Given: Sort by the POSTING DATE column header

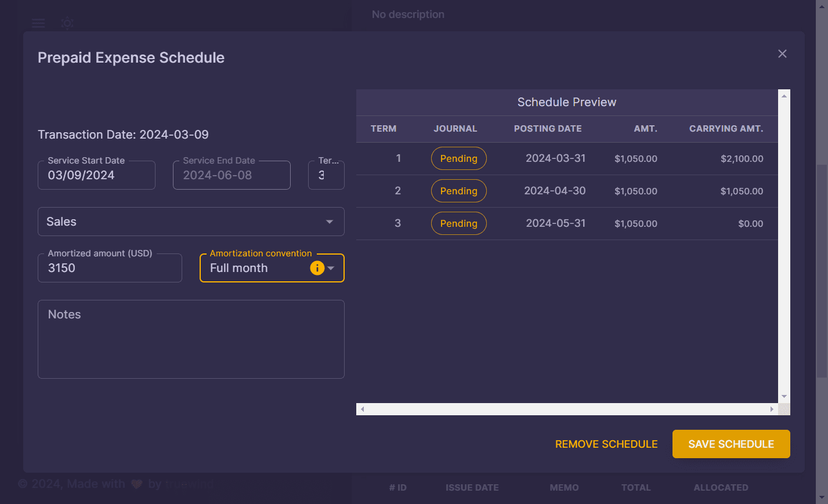Looking at the screenshot, I should point(547,129).
